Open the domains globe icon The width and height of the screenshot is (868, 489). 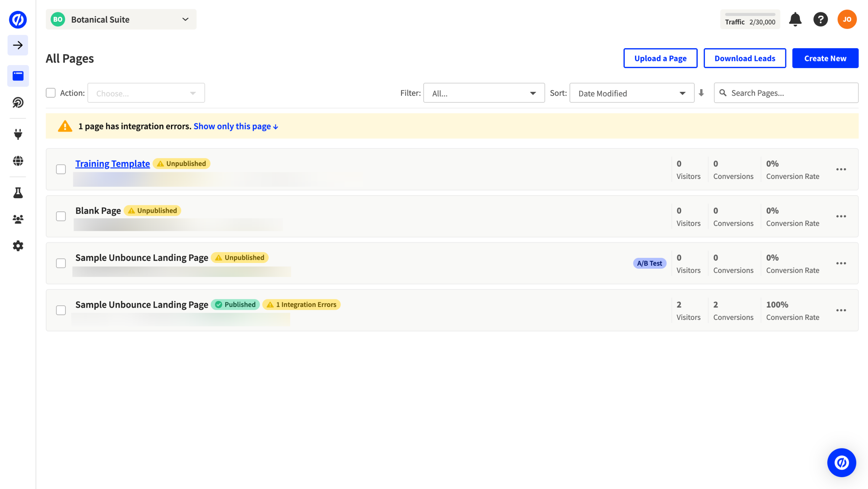pos(18,161)
